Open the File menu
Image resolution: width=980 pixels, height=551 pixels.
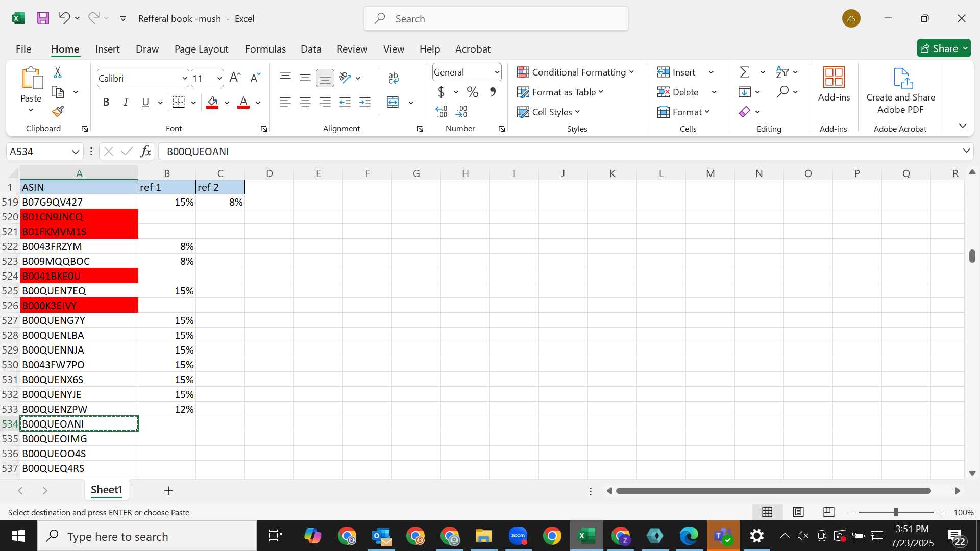[23, 49]
